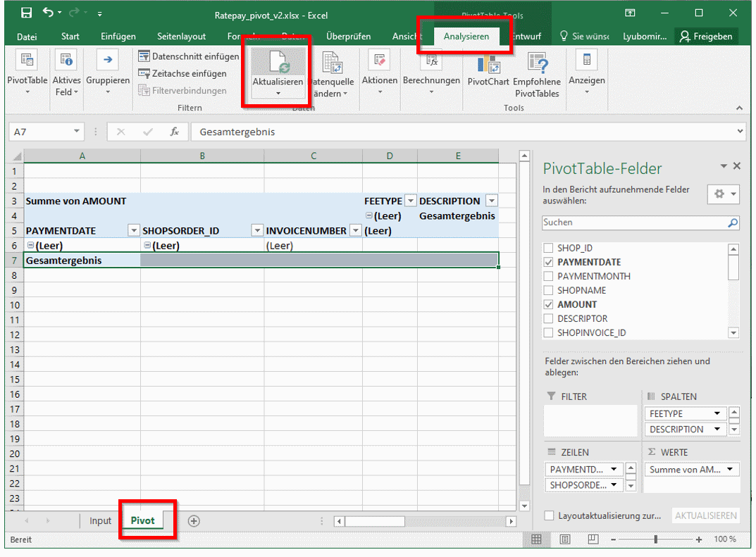756x557 pixels.
Task: Click the Aktualisieren refresh icon in ribbon
Action: (x=278, y=63)
